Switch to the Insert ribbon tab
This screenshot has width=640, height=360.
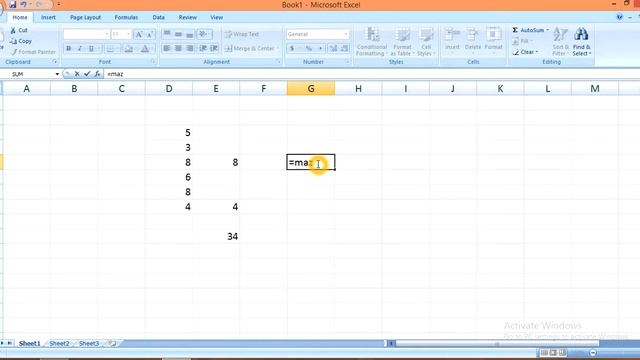click(x=48, y=18)
